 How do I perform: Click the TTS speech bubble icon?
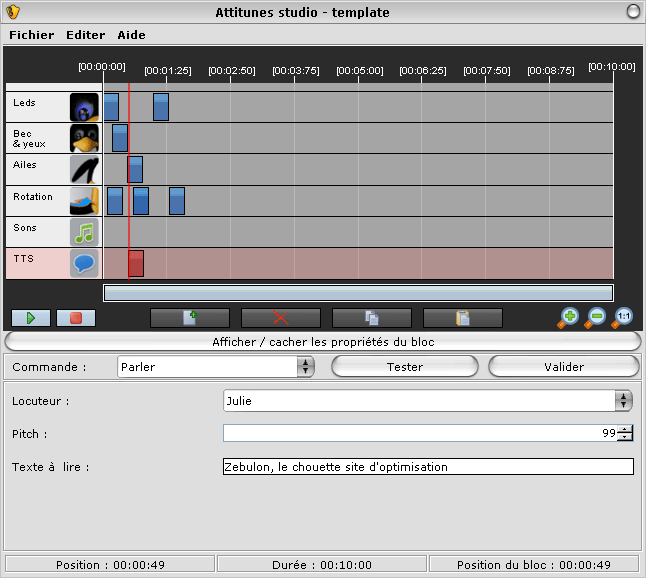84,263
